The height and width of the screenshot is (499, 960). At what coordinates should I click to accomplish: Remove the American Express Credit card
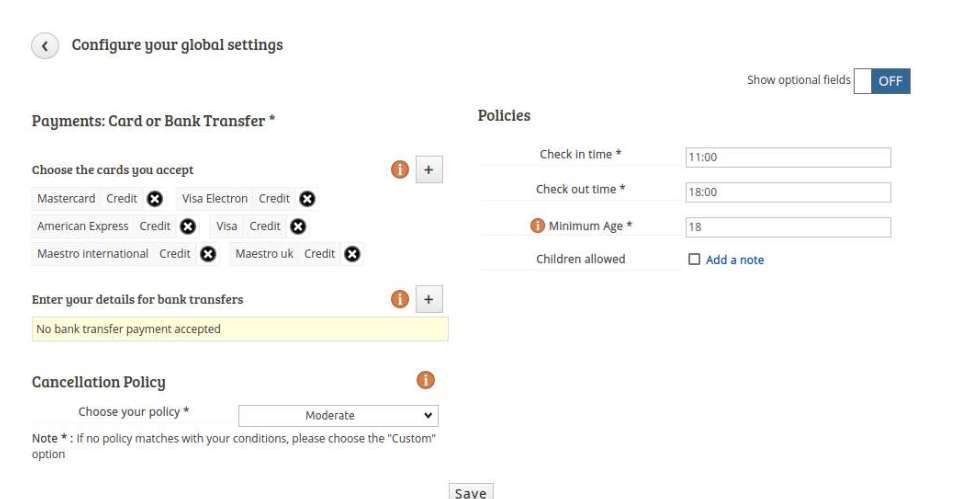click(188, 227)
